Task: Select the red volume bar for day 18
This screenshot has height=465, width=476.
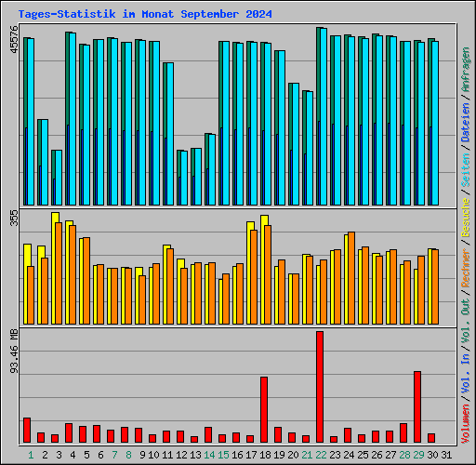Action: tap(264, 409)
